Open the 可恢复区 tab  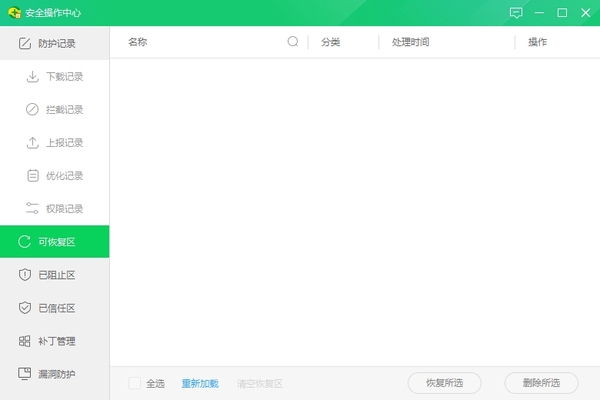(55, 241)
